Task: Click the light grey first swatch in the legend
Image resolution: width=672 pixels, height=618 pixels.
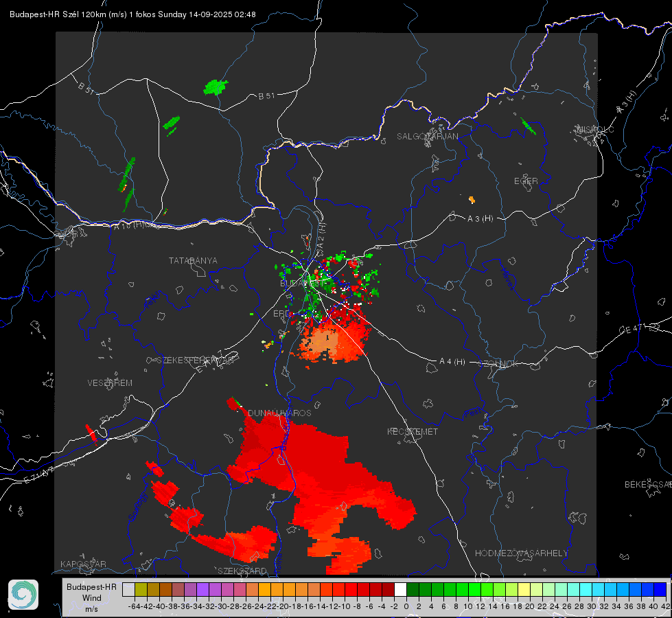Action: point(128,589)
